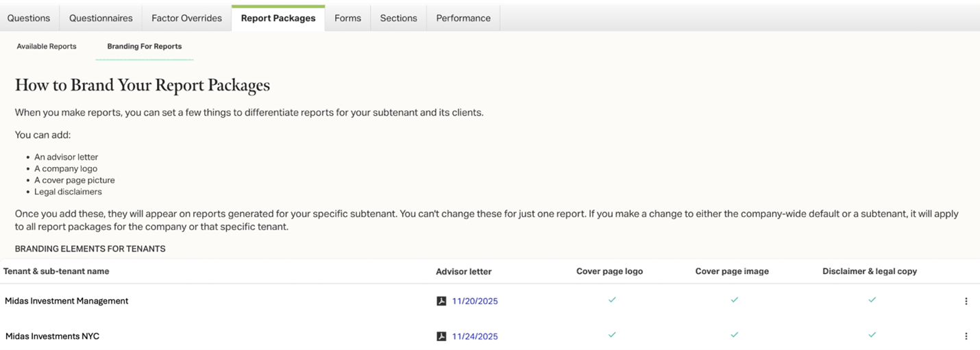Open the Questionnaires tab
The height and width of the screenshot is (350, 980).
click(x=101, y=18)
